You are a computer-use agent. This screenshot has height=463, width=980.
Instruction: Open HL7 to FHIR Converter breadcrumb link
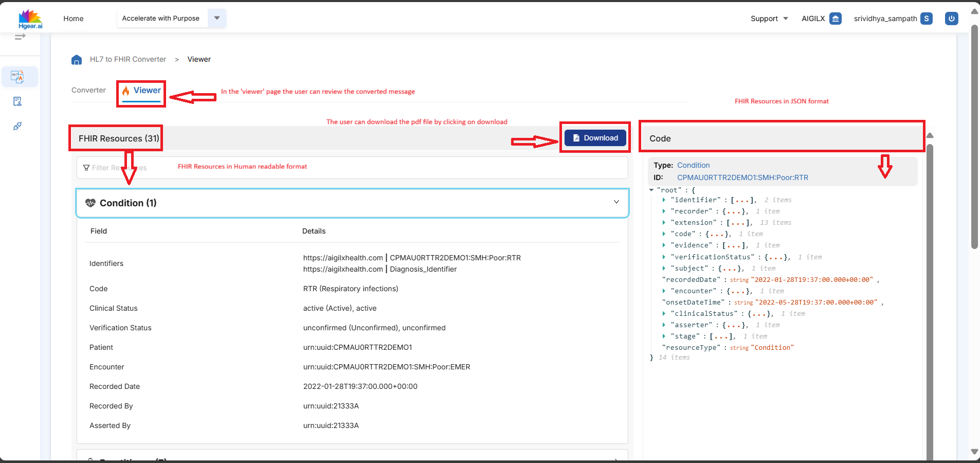click(128, 59)
